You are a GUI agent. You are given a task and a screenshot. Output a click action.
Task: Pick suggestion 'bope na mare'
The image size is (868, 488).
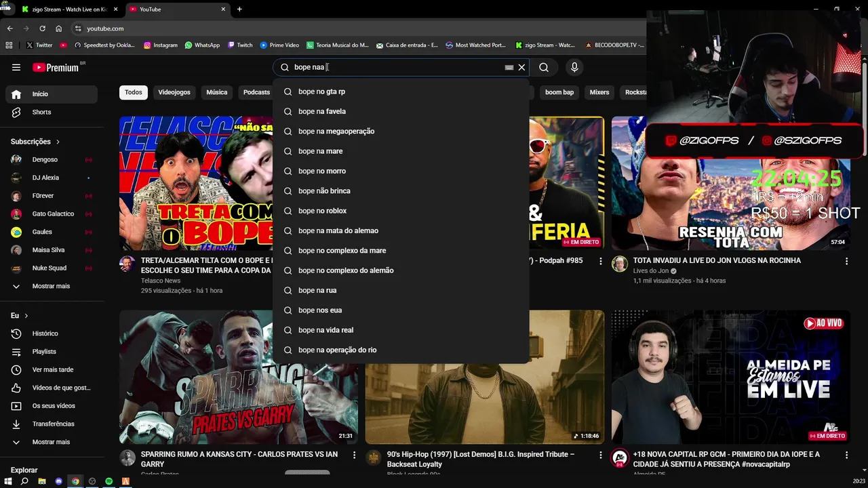pos(401,151)
